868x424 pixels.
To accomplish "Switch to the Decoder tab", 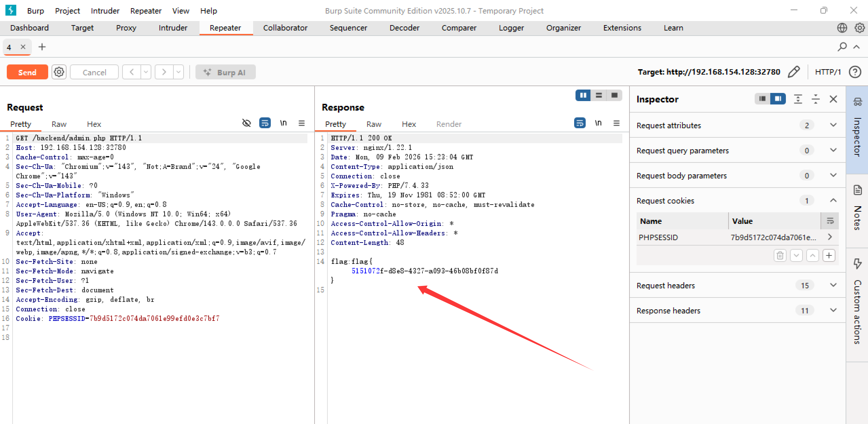I will [x=404, y=28].
